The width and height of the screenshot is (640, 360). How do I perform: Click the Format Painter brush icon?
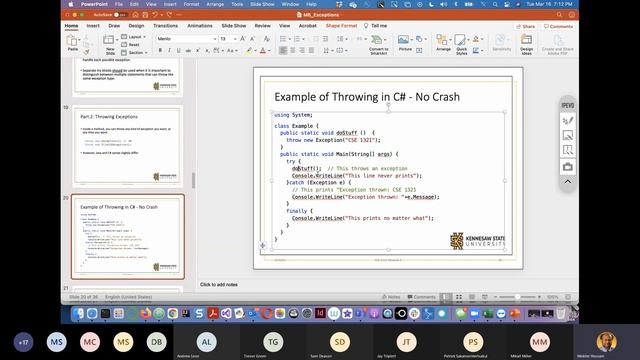click(x=86, y=52)
